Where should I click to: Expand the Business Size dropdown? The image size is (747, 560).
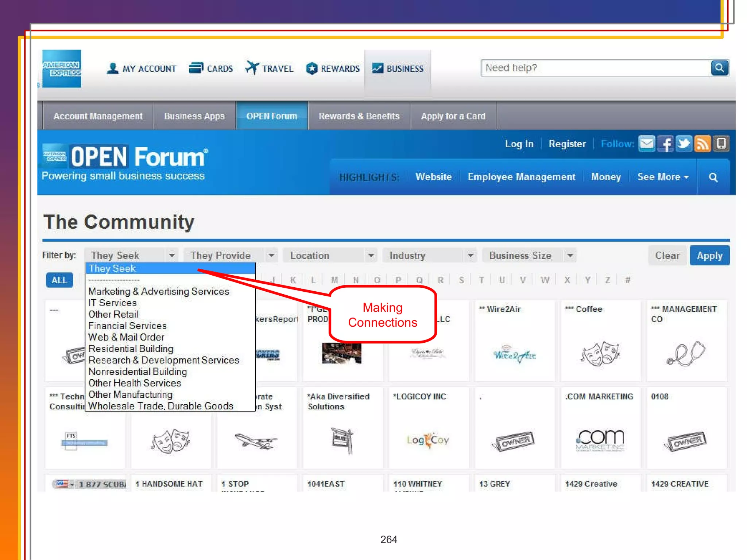[x=529, y=256]
